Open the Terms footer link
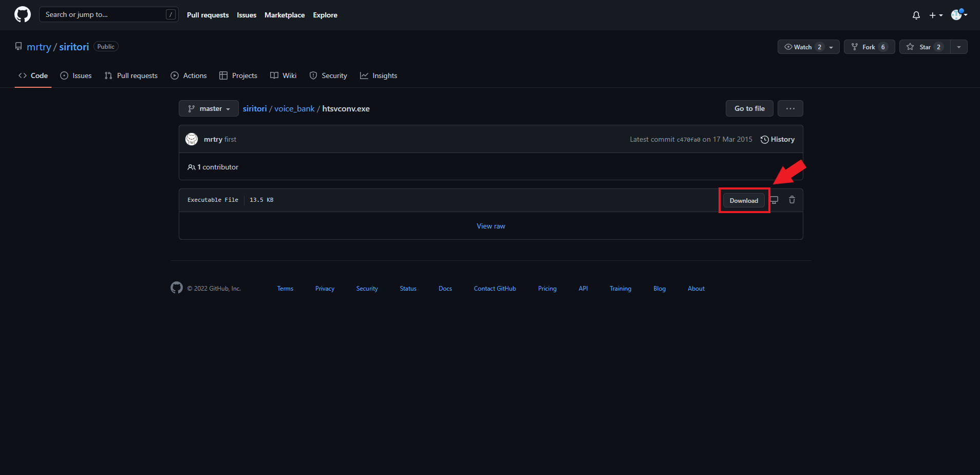Image resolution: width=980 pixels, height=475 pixels. (x=285, y=289)
